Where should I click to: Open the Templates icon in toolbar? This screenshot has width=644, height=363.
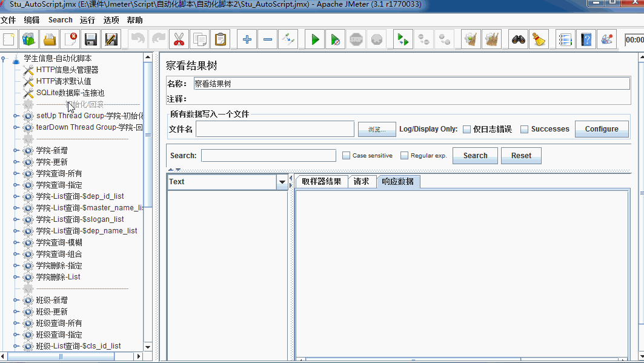coord(28,39)
